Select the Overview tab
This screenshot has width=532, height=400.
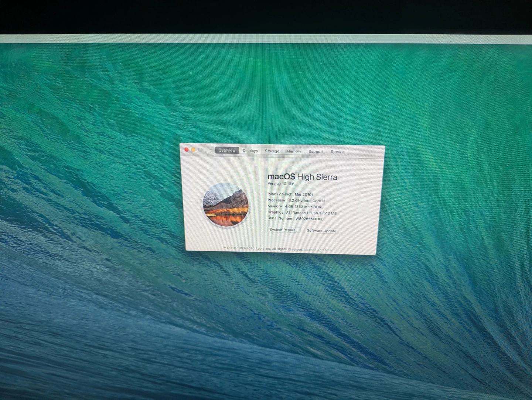coord(227,150)
